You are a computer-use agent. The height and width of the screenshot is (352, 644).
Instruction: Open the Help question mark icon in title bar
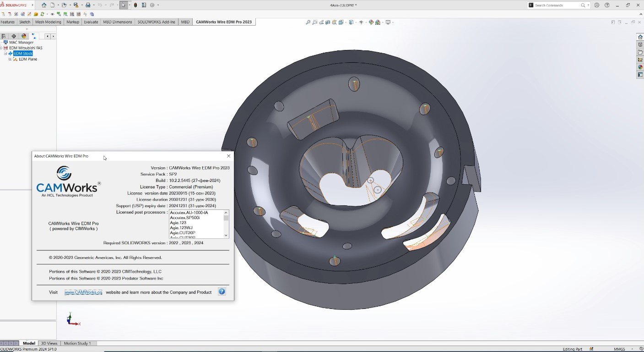coord(607,5)
